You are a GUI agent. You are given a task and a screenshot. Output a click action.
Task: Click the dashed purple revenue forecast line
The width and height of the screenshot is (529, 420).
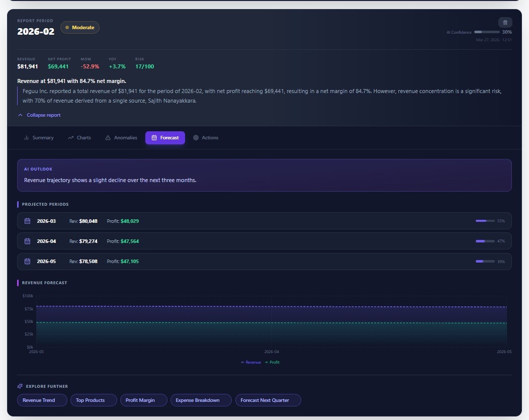(x=272, y=307)
